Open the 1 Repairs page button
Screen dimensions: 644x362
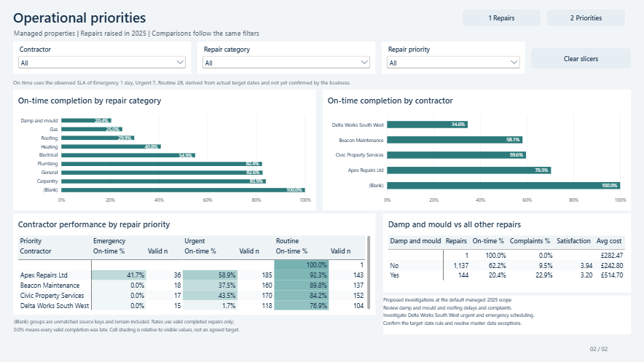click(x=501, y=18)
